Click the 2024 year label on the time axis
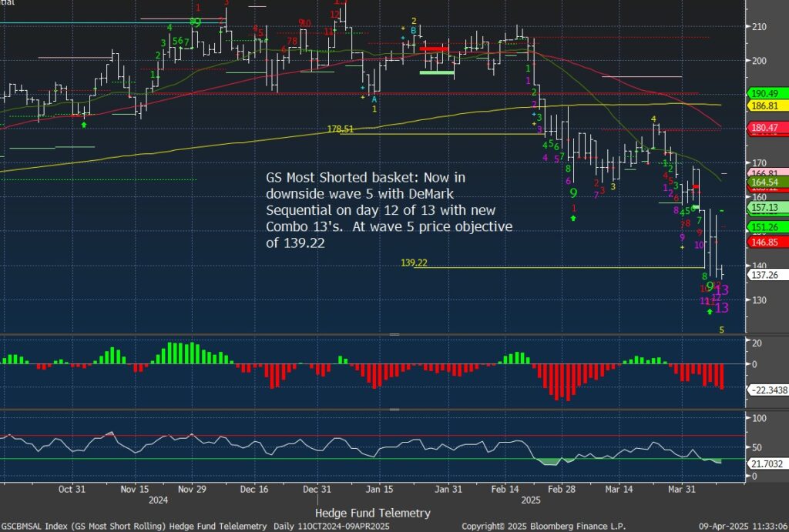The height and width of the screenshot is (532, 789). click(x=158, y=500)
